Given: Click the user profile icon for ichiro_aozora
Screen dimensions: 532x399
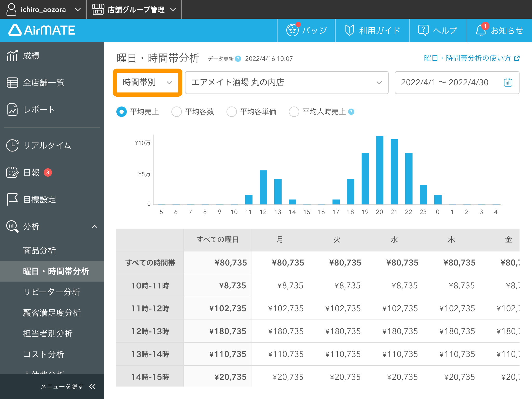Looking at the screenshot, I should (x=11, y=9).
